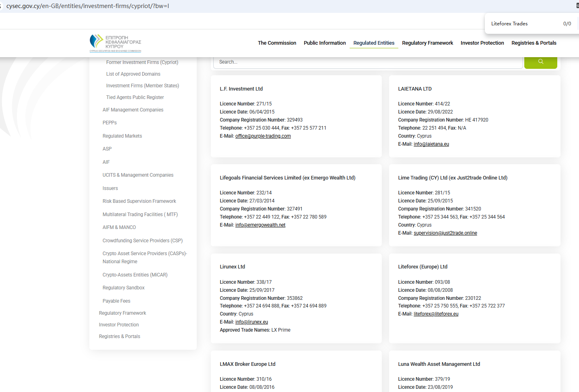Screen dimensions: 579x392
Task: Open The Commission menu
Action: (277, 43)
